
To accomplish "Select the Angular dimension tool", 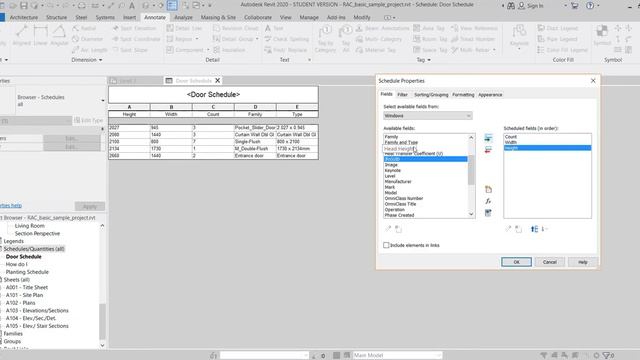I will click(x=59, y=35).
